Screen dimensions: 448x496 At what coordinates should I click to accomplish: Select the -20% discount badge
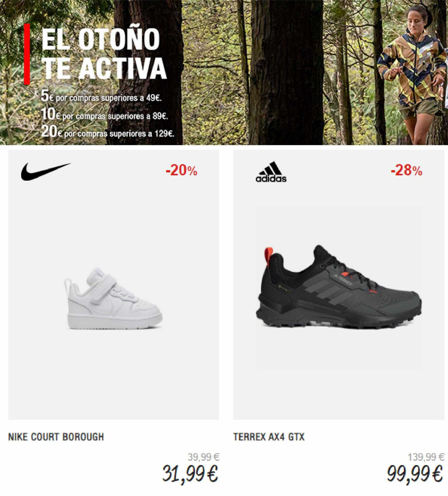tap(181, 171)
